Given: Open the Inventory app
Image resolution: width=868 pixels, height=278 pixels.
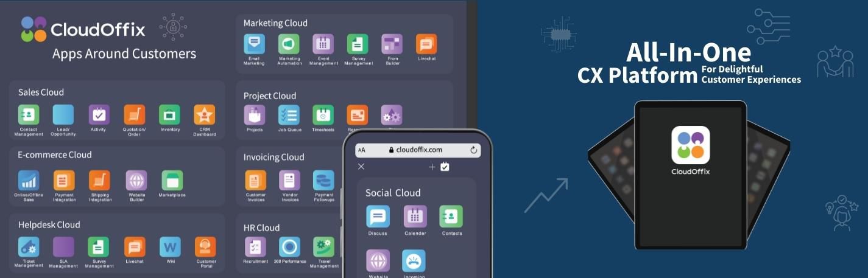Looking at the screenshot, I should pyautogui.click(x=169, y=115).
